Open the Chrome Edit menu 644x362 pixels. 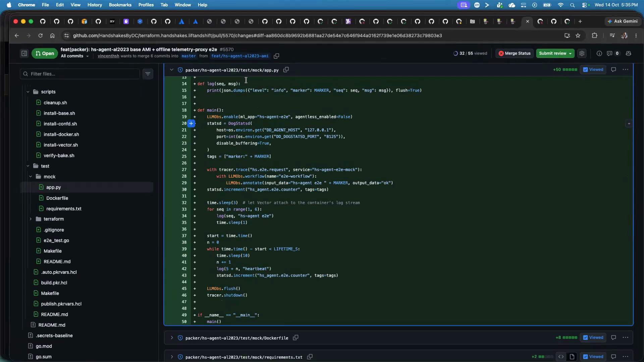60,5
